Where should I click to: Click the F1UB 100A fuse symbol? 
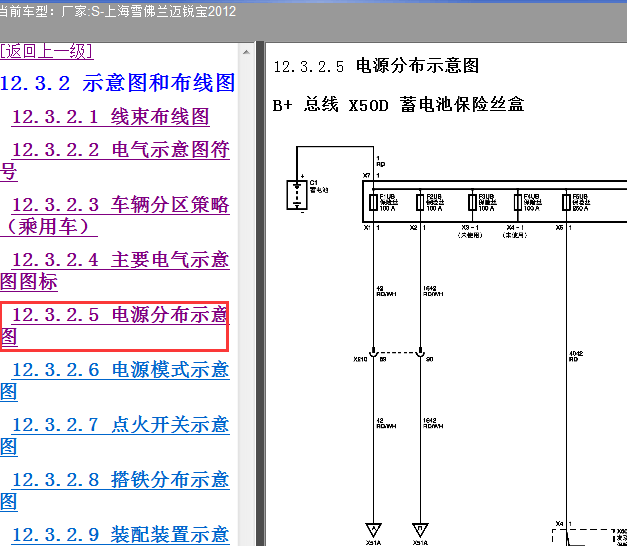373,202
